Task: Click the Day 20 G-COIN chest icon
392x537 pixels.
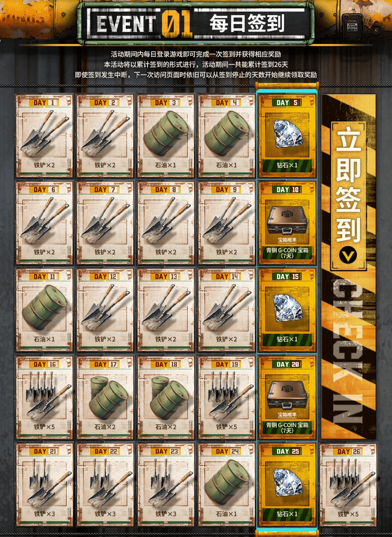Action: click(287, 395)
